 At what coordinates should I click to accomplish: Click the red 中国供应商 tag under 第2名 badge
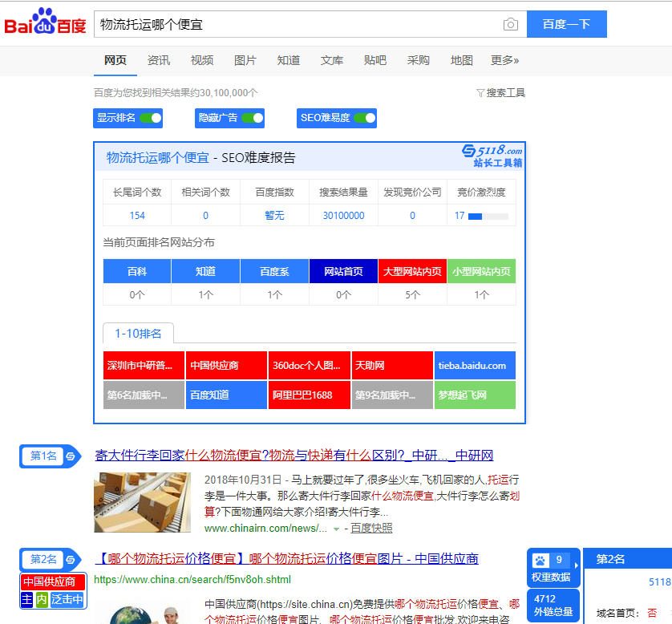pyautogui.click(x=53, y=582)
